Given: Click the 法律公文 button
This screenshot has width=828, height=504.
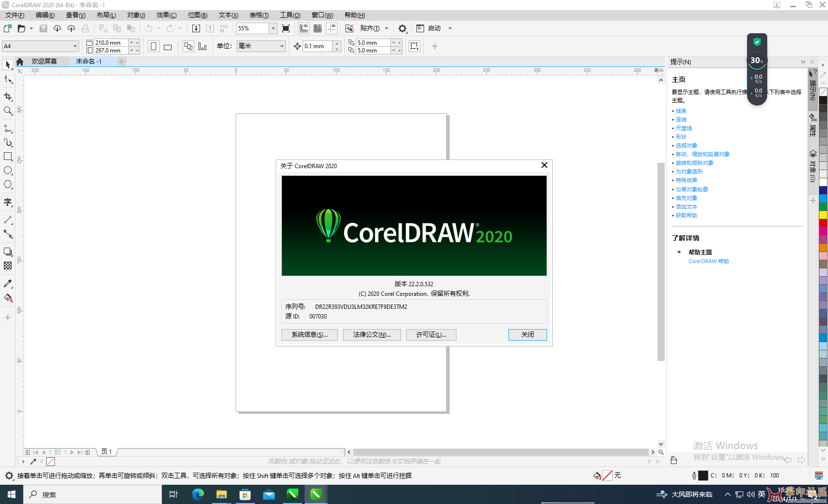Looking at the screenshot, I should tap(372, 334).
